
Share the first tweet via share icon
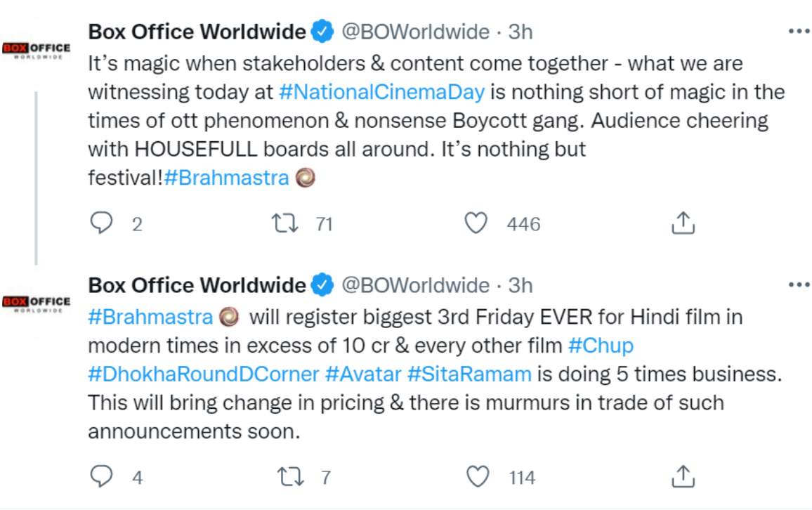pos(683,223)
